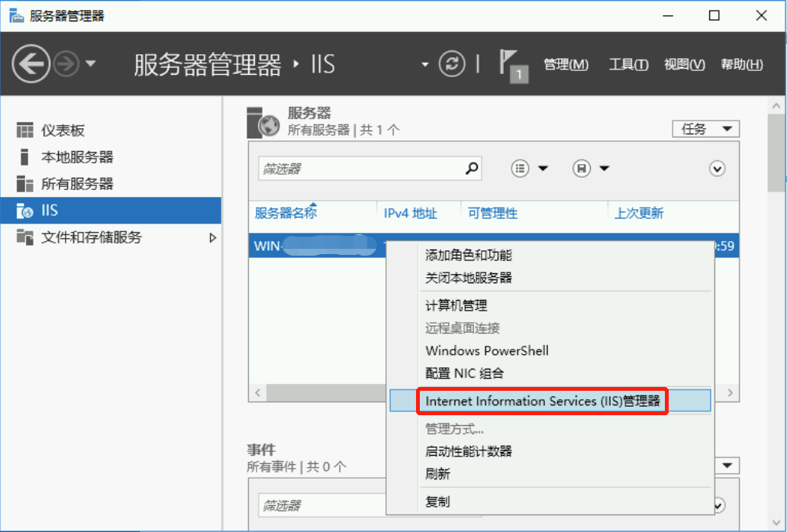Open the 管理(M) menu
This screenshot has width=787, height=532.
pyautogui.click(x=566, y=65)
